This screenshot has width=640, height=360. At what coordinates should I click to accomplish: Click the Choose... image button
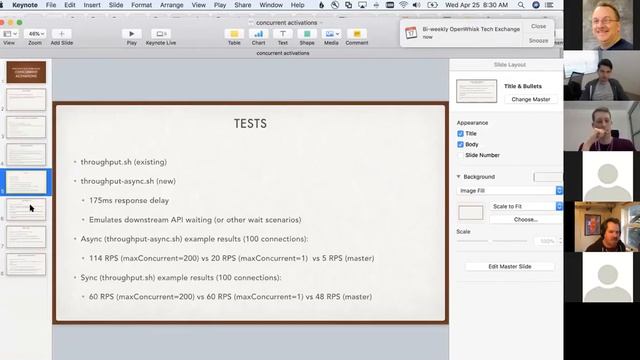pos(526,220)
